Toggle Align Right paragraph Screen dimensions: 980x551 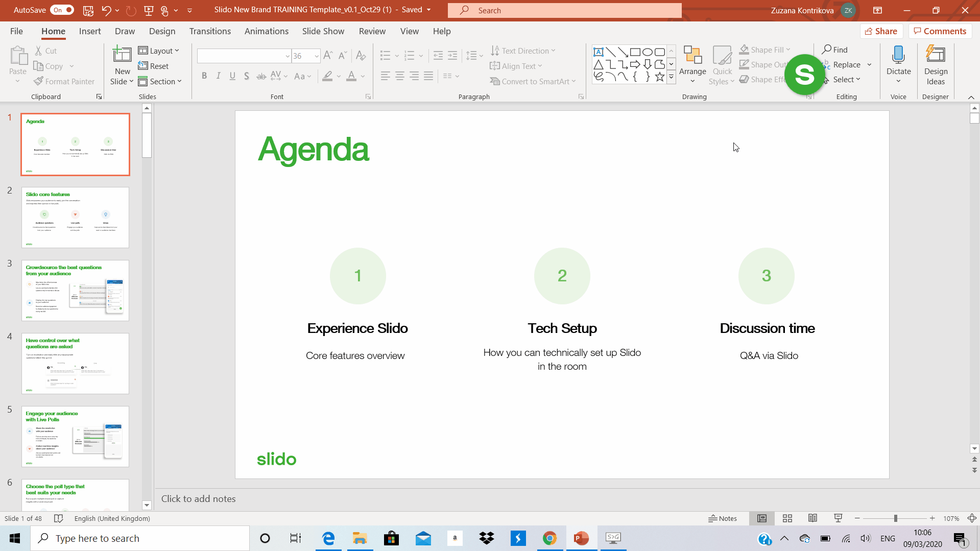414,76
